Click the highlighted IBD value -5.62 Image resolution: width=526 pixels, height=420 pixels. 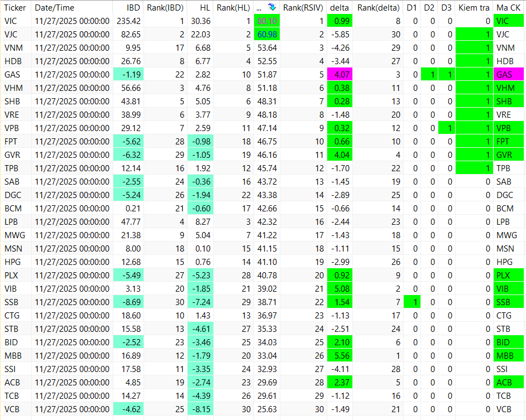tap(128, 142)
